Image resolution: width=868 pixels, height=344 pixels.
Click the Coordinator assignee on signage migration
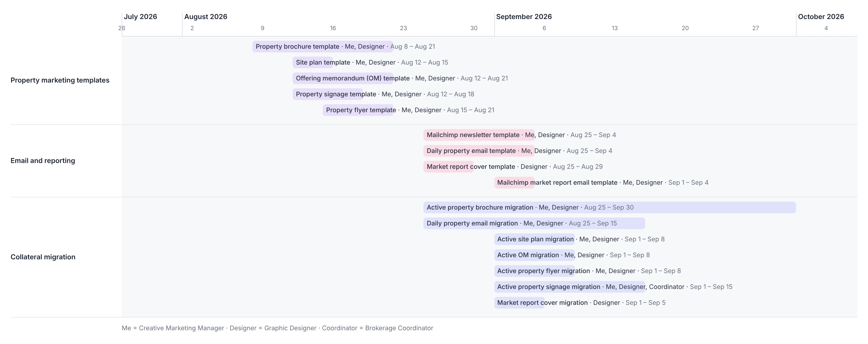click(667, 286)
